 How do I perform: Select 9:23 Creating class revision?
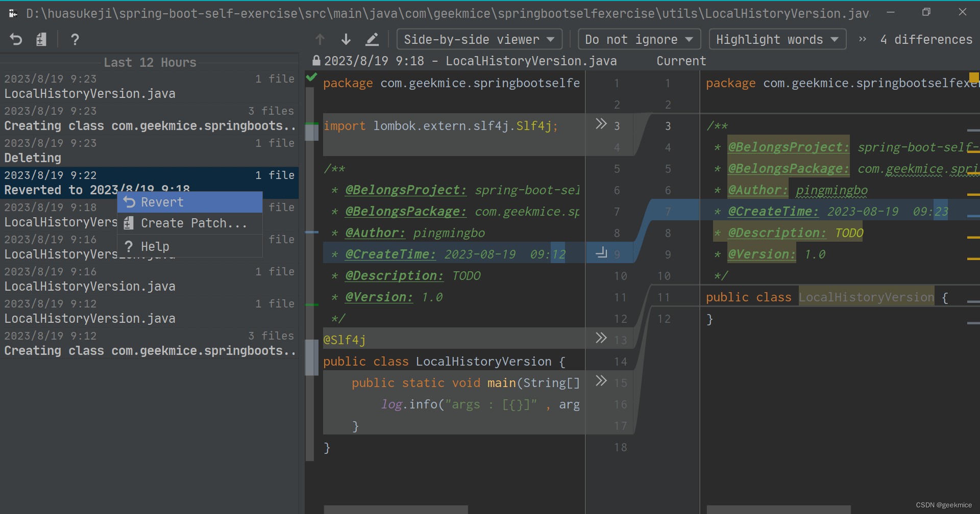149,119
